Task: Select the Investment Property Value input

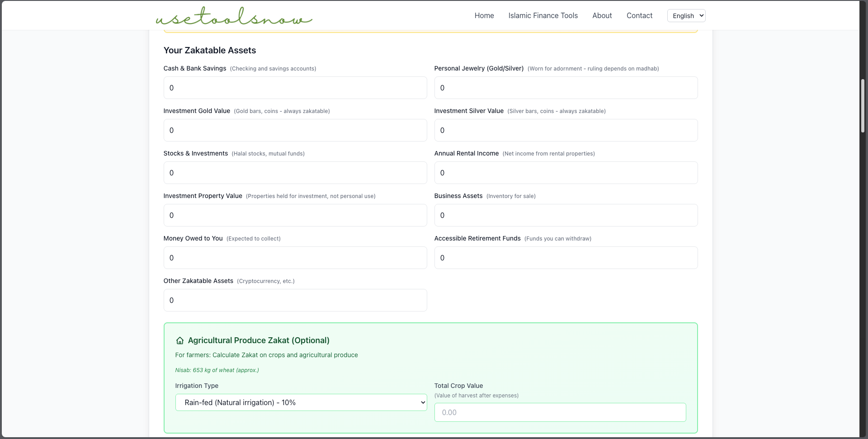Action: (295, 215)
